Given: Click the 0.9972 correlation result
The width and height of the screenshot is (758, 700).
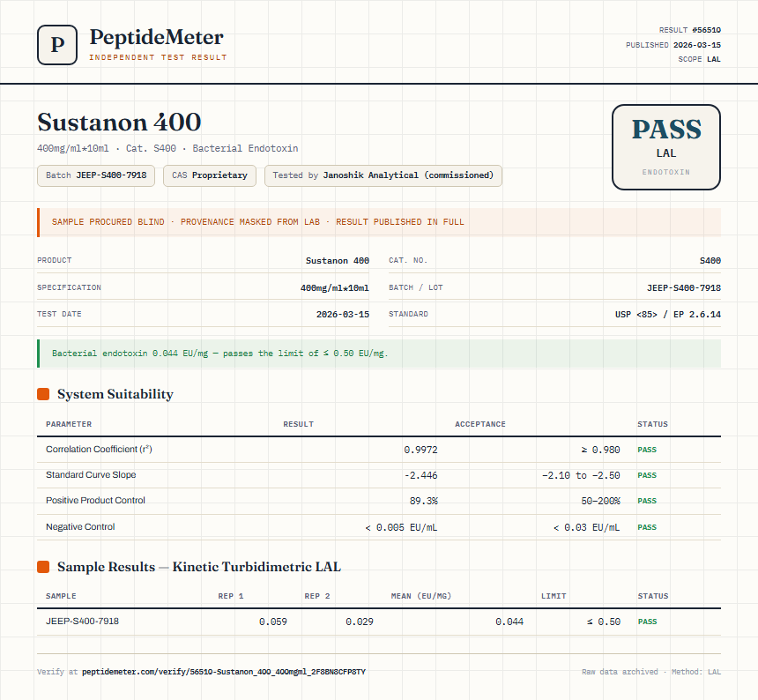Looking at the screenshot, I should 420,450.
